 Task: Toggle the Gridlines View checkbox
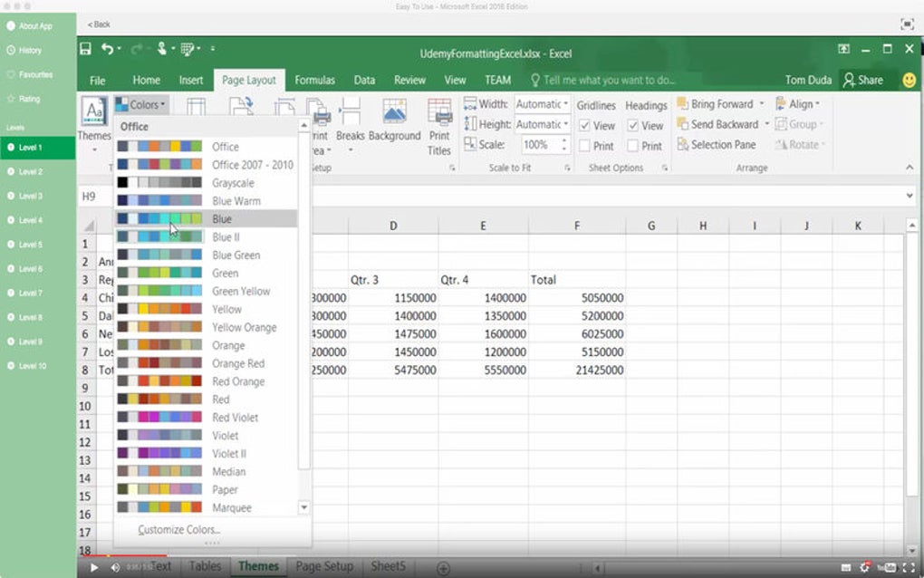(584, 126)
